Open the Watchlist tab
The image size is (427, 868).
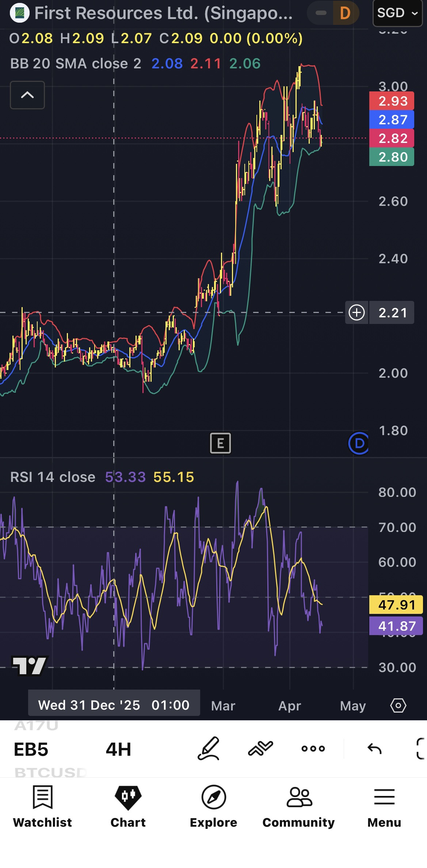tap(42, 807)
